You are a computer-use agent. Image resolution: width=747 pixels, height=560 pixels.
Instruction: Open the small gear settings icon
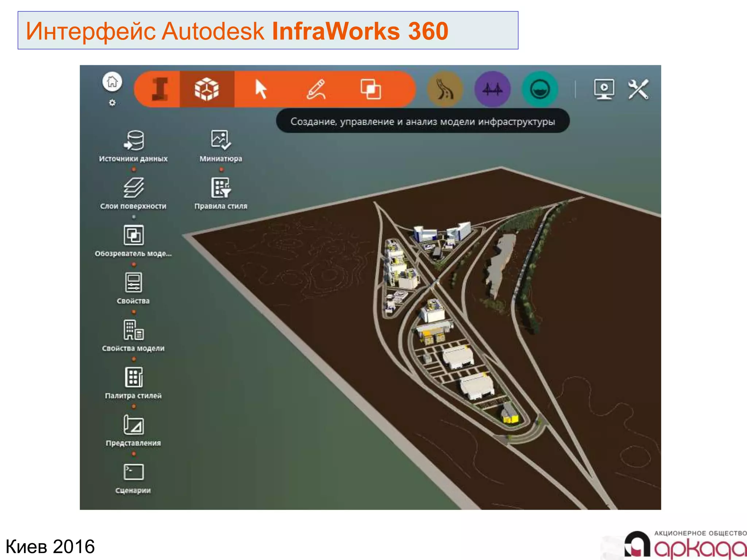(112, 103)
